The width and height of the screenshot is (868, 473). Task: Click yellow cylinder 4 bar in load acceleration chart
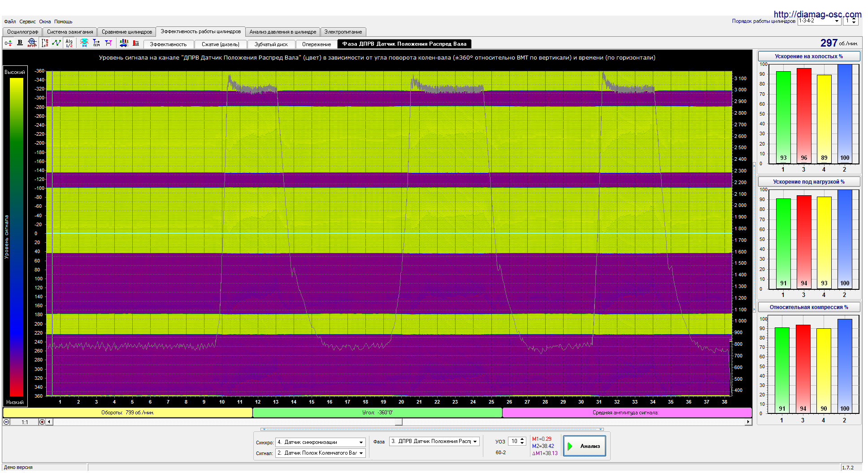coord(824,243)
